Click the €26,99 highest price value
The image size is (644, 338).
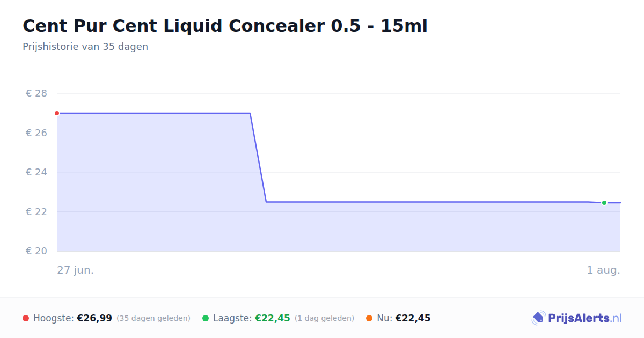pos(94,318)
